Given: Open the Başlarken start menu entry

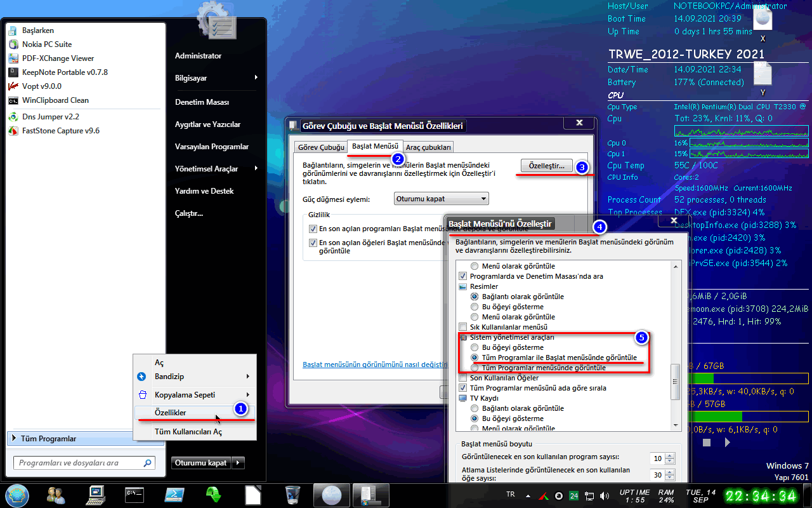Looking at the screenshot, I should (x=38, y=30).
